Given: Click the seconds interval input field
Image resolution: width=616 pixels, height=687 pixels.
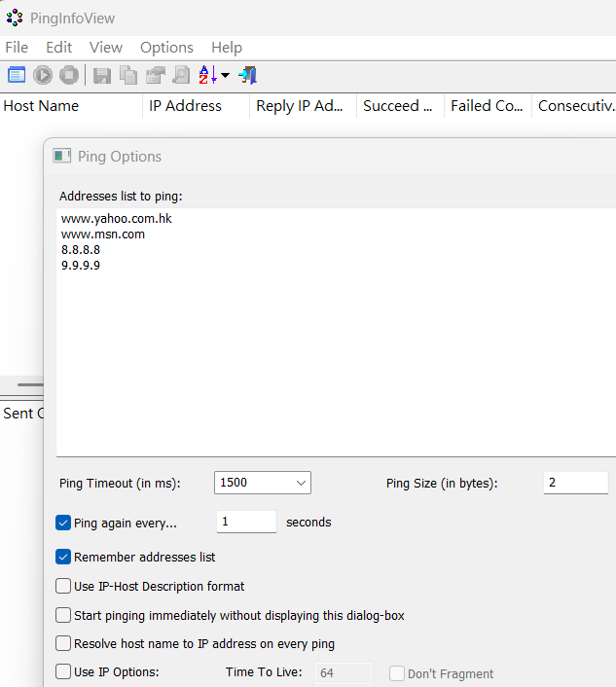Looking at the screenshot, I should click(x=246, y=522).
